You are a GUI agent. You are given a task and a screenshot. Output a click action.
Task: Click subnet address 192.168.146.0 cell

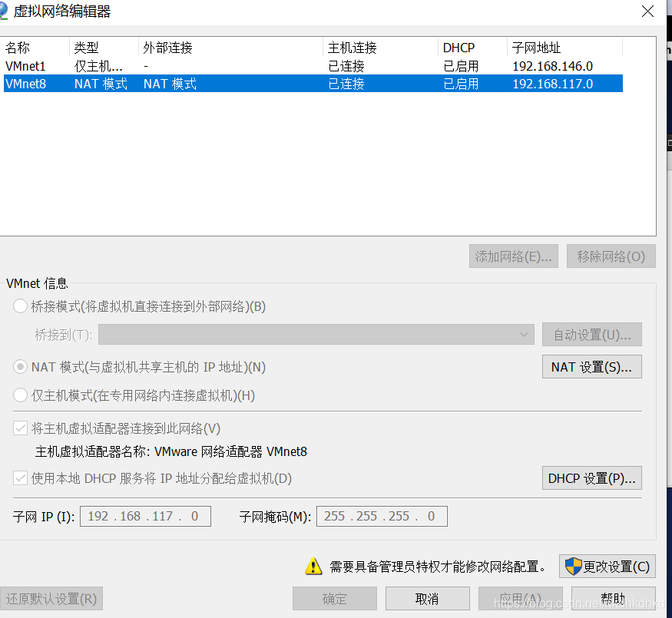pos(552,66)
